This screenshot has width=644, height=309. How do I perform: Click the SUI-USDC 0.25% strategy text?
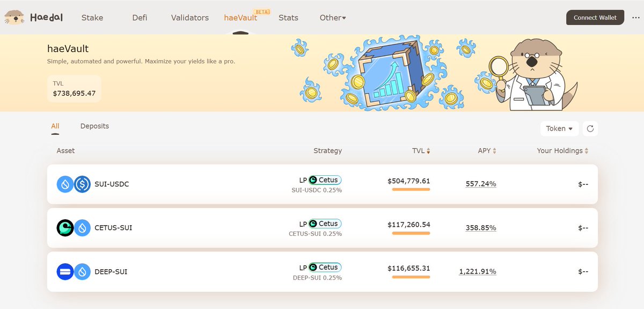[x=317, y=190]
